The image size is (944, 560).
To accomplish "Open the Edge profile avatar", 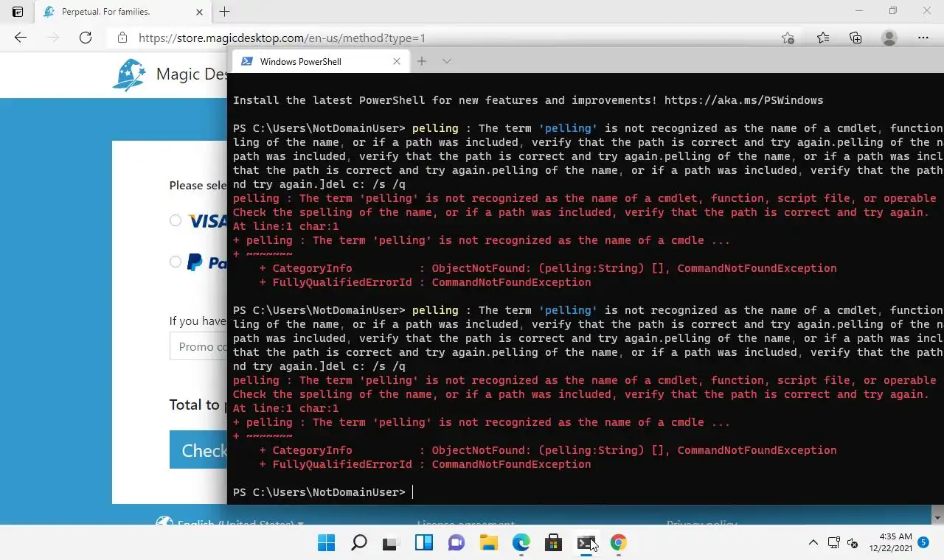I will tap(889, 38).
